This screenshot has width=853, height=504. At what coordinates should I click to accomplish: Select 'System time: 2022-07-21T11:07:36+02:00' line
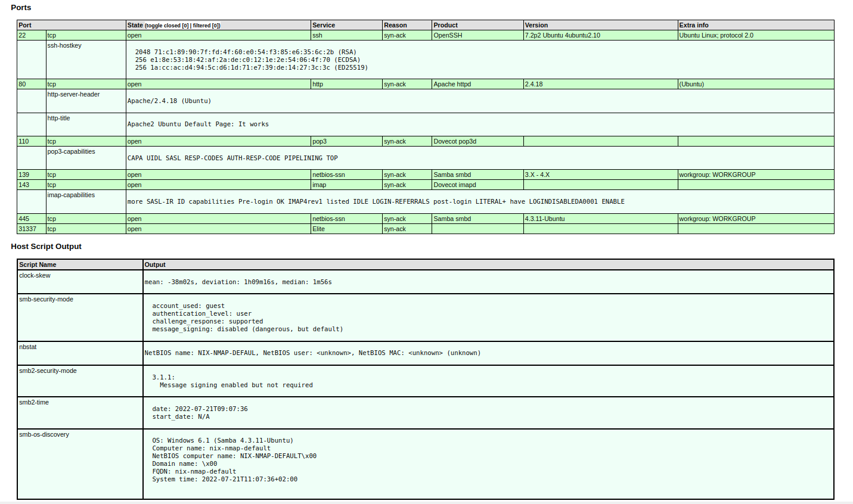[225, 479]
